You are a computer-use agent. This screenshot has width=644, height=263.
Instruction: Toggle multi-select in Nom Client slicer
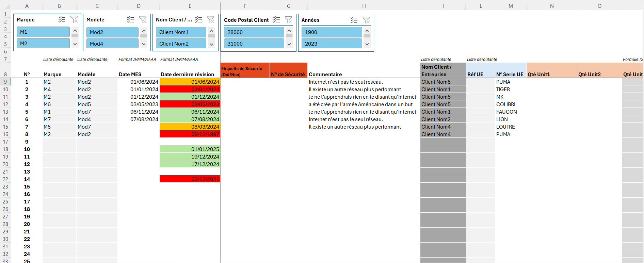tap(198, 20)
